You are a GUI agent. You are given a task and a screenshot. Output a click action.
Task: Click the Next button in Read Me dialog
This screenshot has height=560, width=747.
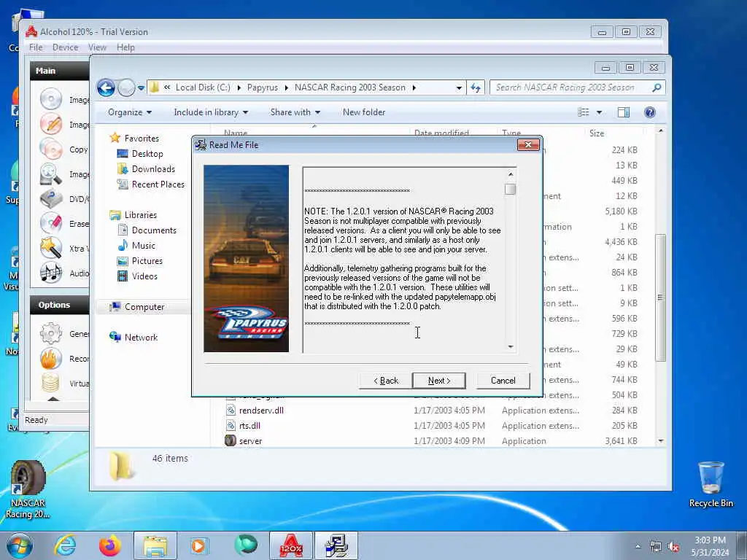(x=438, y=381)
